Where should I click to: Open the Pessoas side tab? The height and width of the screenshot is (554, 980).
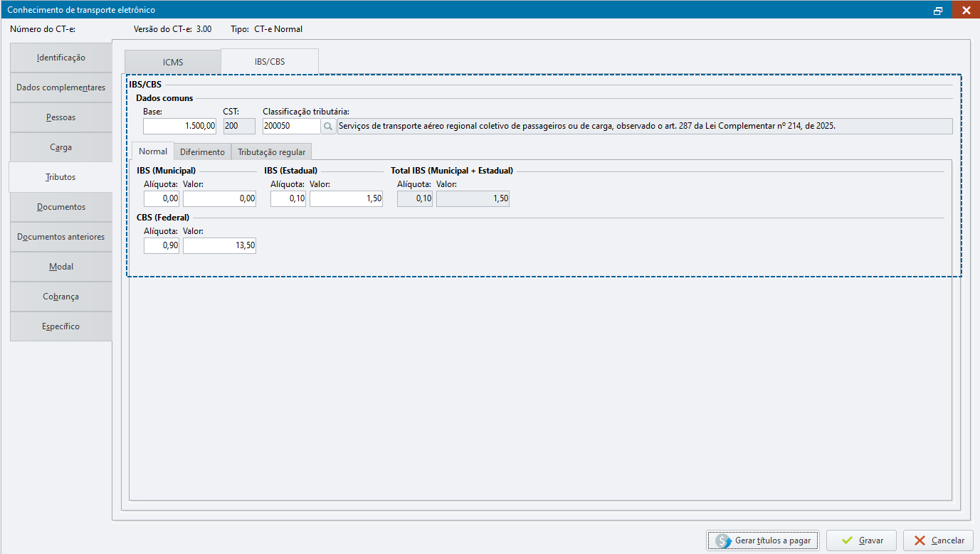(x=61, y=117)
